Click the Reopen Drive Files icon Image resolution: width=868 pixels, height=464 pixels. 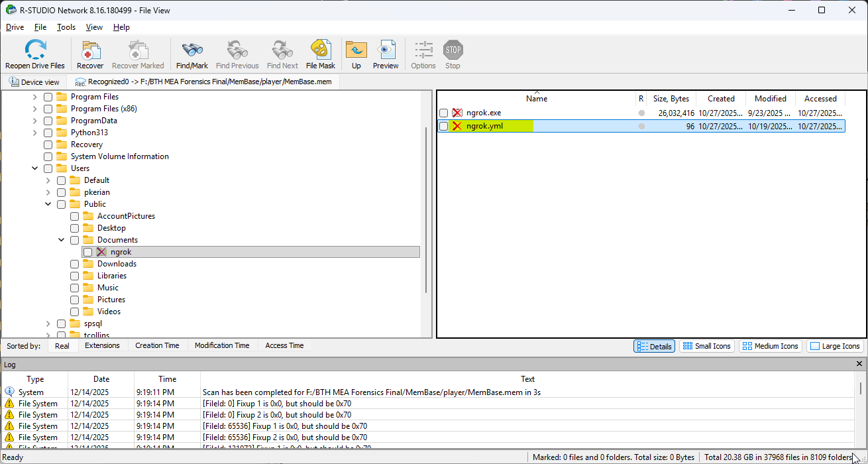coord(35,50)
